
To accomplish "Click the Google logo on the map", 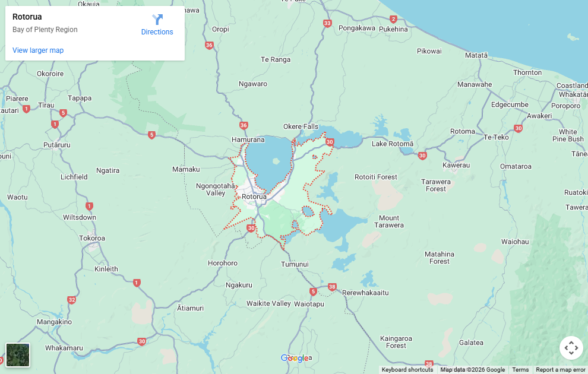I will (295, 358).
